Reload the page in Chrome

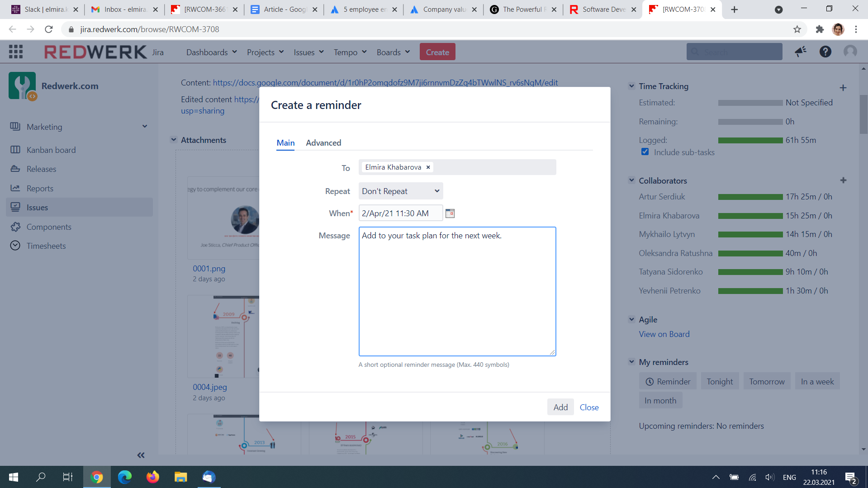49,29
